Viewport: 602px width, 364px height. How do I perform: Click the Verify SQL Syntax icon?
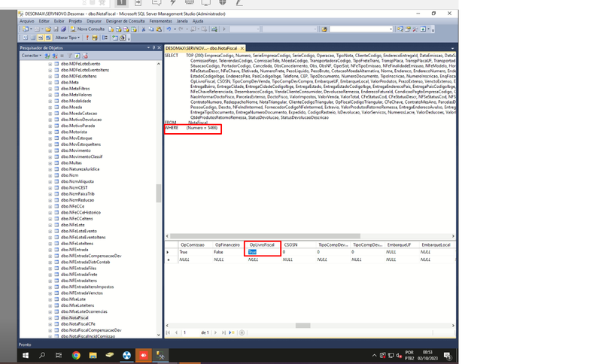pos(95,38)
